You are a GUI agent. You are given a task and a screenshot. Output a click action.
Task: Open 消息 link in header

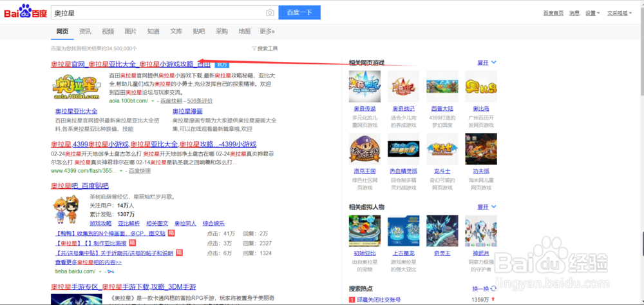pos(574,13)
